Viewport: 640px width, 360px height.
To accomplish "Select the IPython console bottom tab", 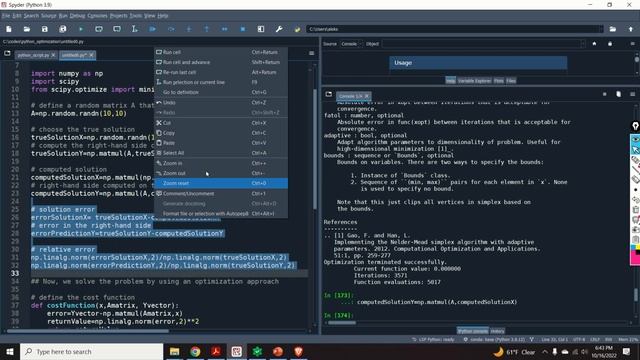I will pyautogui.click(x=473, y=331).
